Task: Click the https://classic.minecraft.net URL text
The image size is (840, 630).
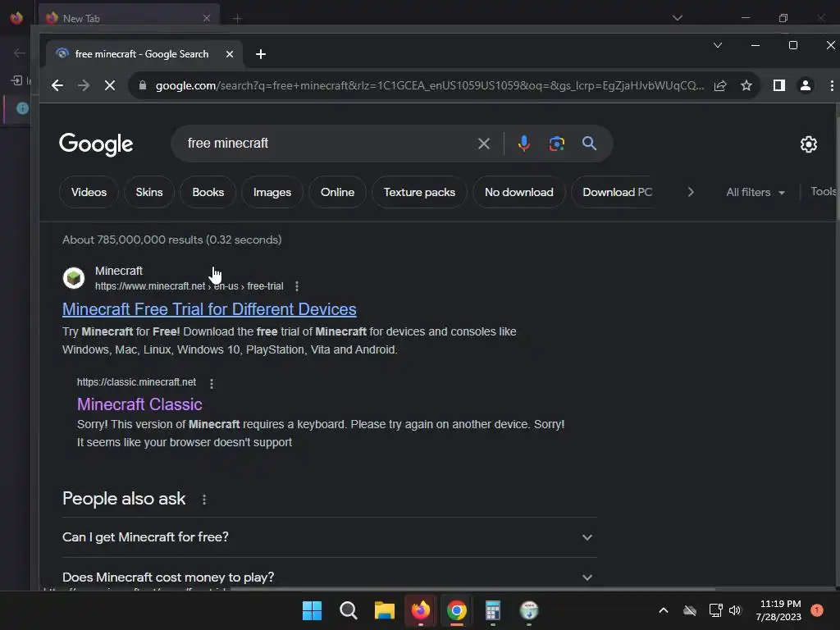Action: point(136,382)
